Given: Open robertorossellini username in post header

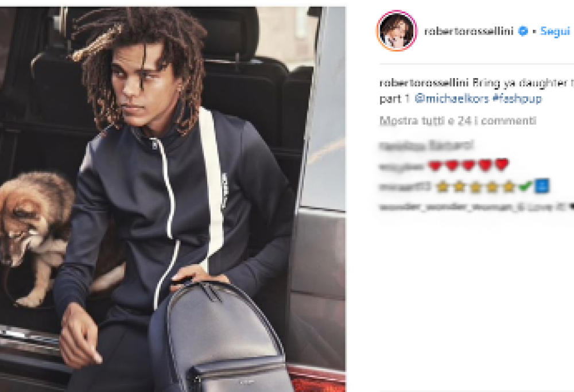Looking at the screenshot, I should pyautogui.click(x=468, y=31).
